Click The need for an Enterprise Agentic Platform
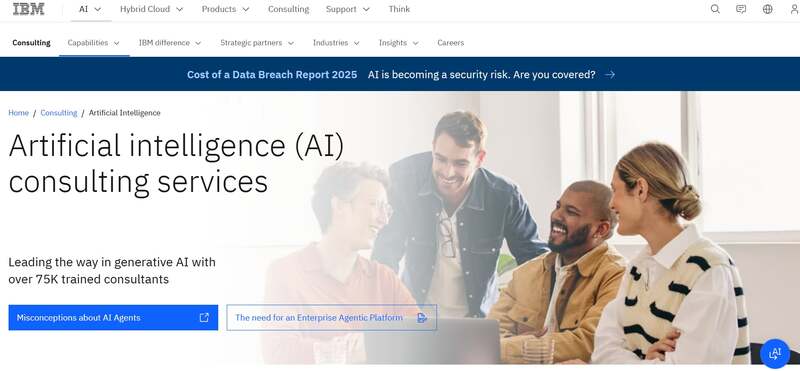The height and width of the screenshot is (371, 800). tap(332, 317)
